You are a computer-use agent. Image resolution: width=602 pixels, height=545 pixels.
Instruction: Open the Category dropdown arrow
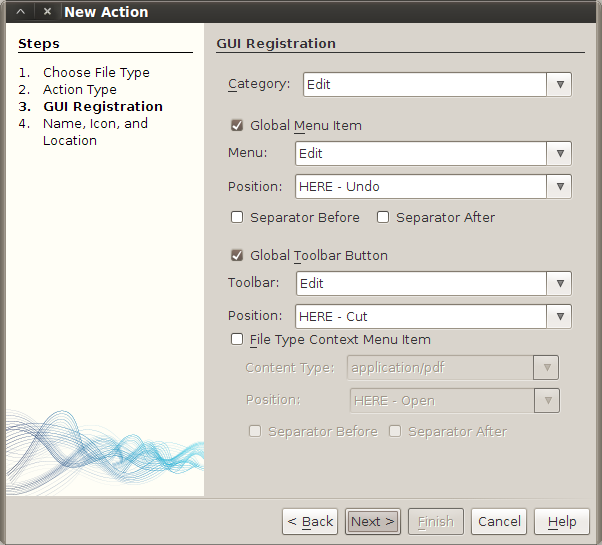point(559,84)
